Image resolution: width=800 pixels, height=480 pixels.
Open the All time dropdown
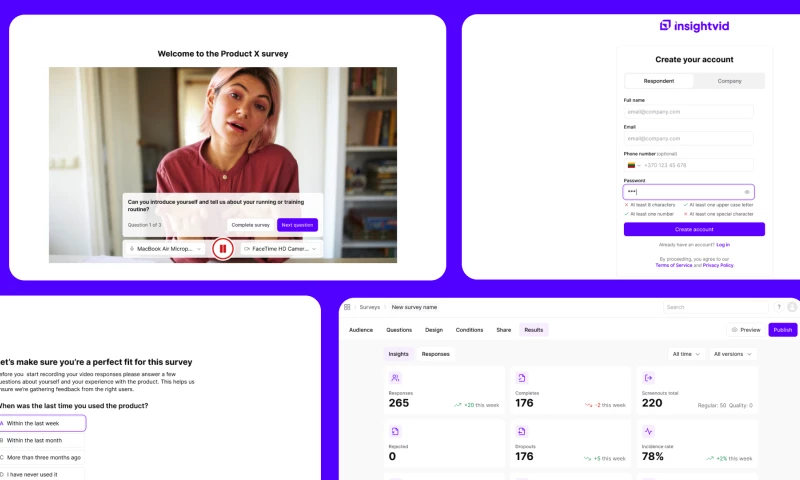coord(686,354)
